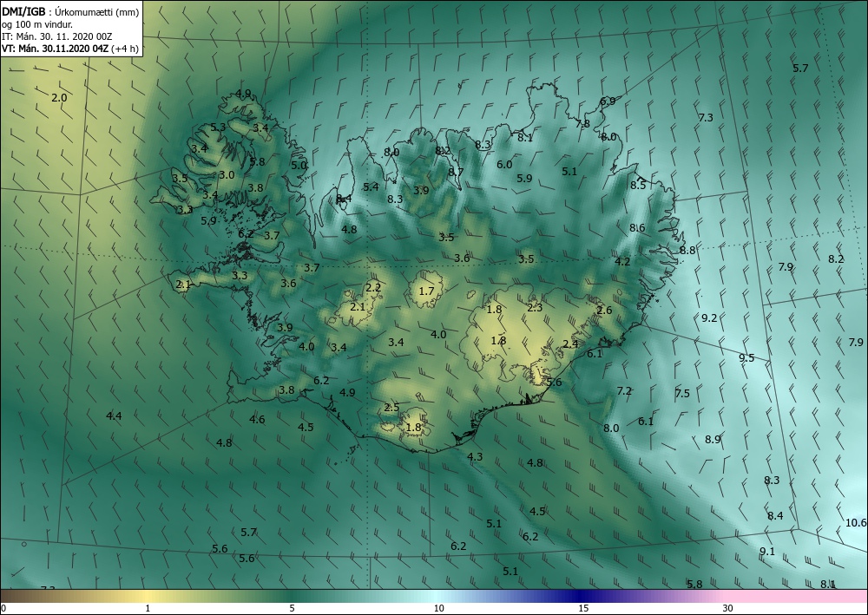Click the 9.5 value label
Screen dimensions: 868x615
(x=746, y=358)
